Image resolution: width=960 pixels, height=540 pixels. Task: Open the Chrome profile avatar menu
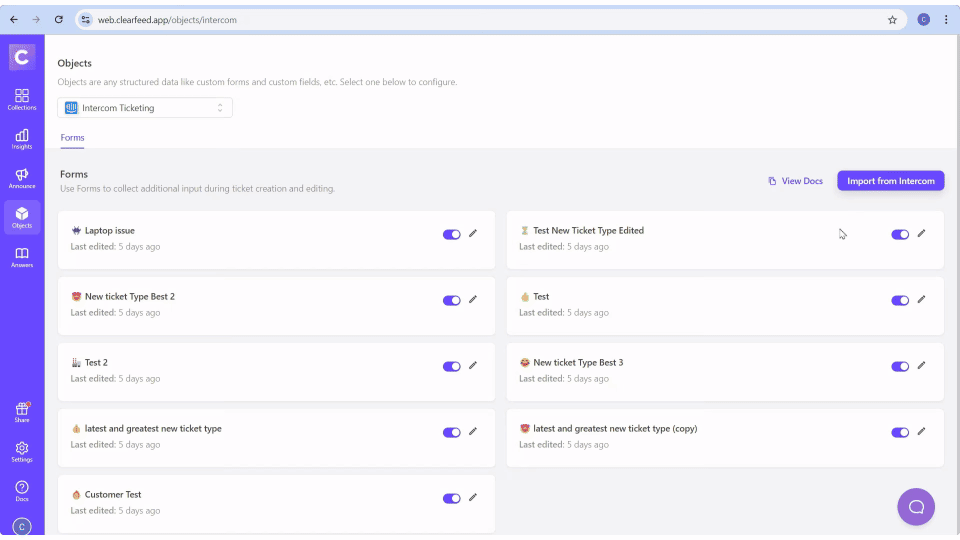pos(923,19)
